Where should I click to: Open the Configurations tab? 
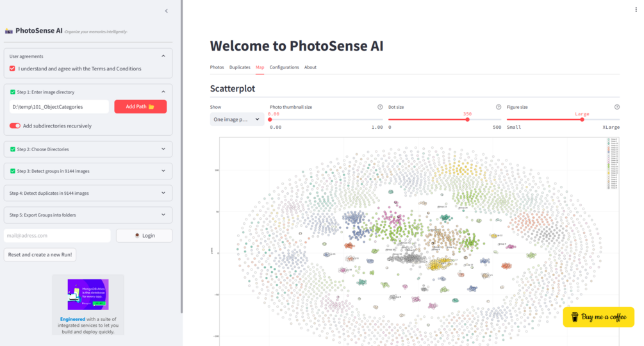(284, 67)
